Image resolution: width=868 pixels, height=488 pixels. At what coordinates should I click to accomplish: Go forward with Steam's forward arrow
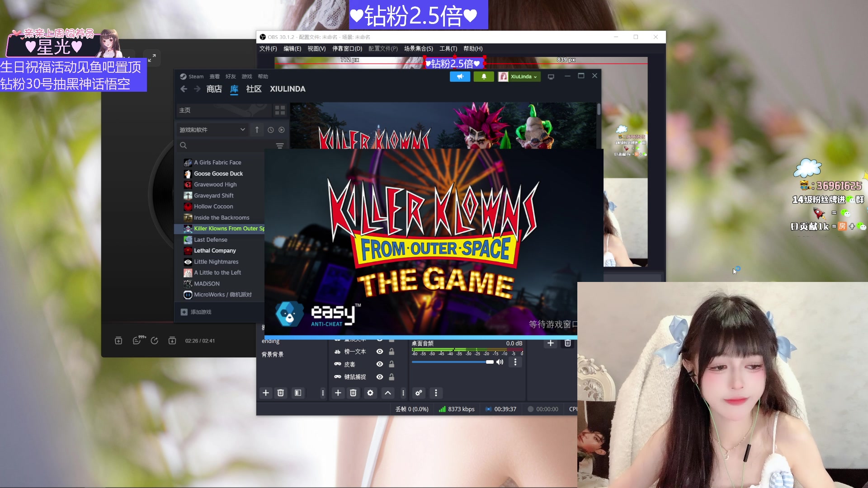197,89
